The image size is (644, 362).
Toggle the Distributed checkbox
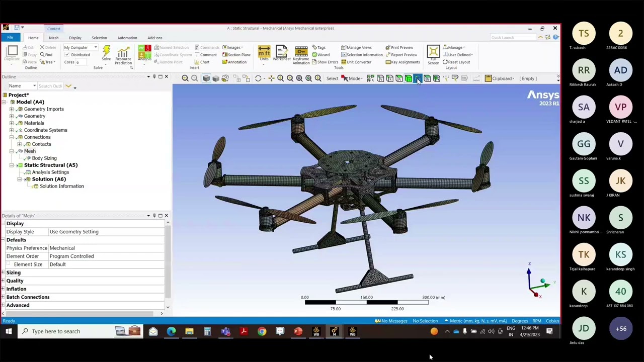tap(67, 55)
